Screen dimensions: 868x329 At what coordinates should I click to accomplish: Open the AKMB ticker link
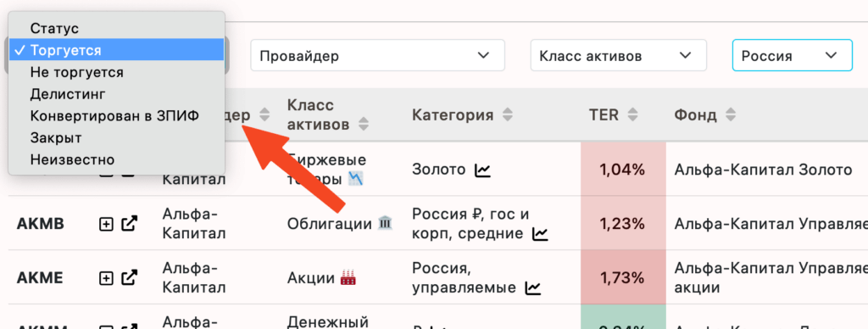pos(41,224)
